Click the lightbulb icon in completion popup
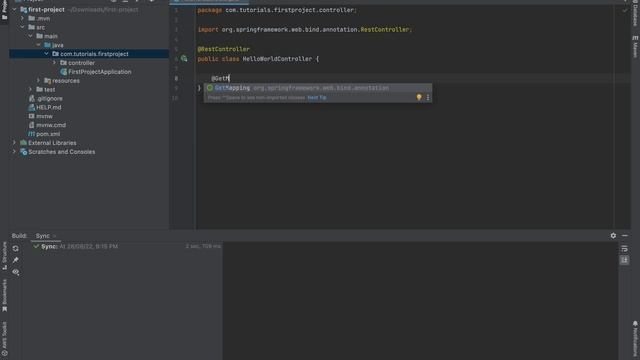This screenshot has width=640, height=360. [x=419, y=97]
